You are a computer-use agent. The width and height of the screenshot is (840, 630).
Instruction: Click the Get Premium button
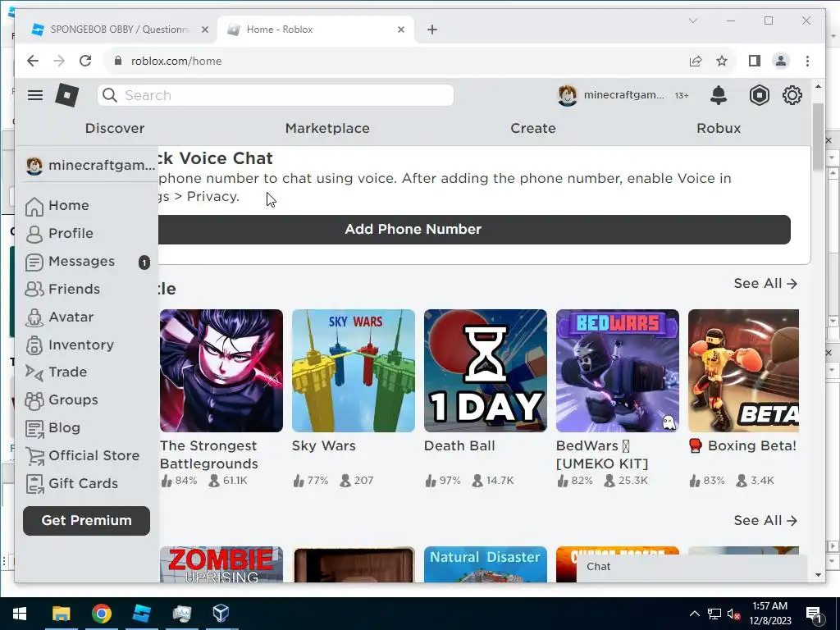point(86,521)
